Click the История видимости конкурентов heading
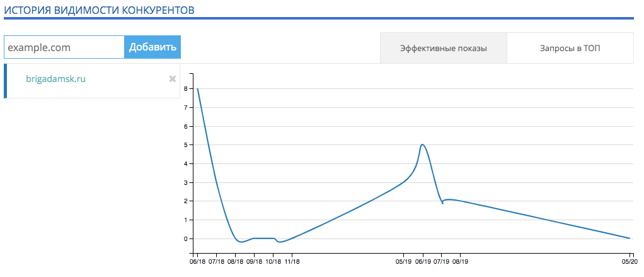Screen dimensions: 644x277 click(x=99, y=9)
